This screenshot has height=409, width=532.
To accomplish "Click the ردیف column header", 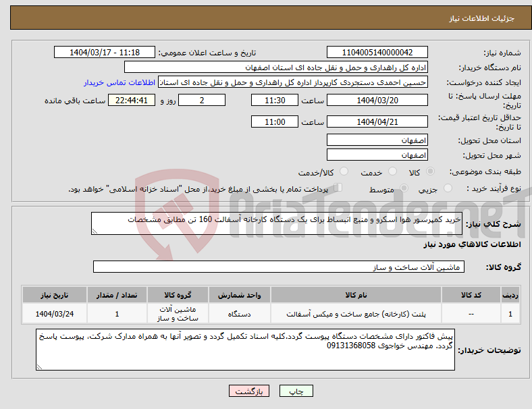I will [510, 295].
